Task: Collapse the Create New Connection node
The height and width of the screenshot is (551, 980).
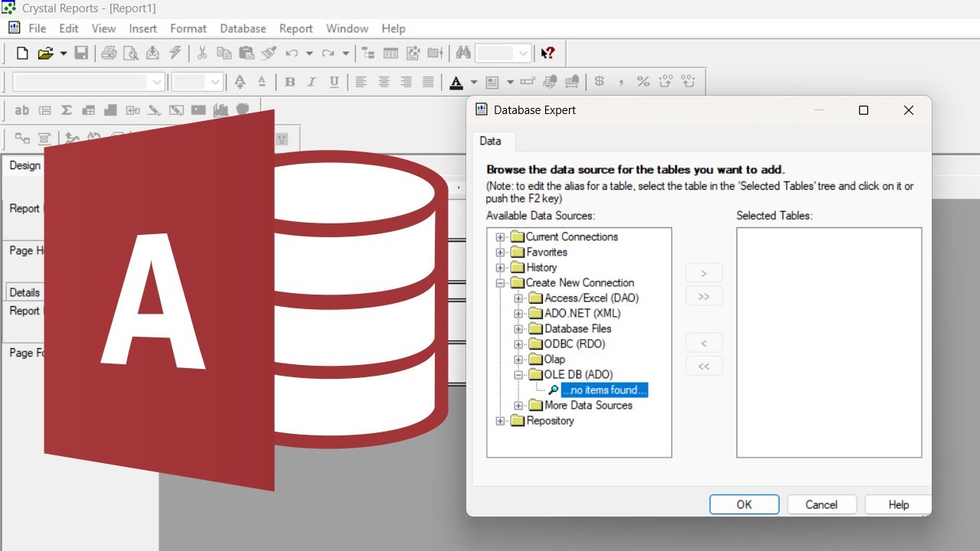Action: [501, 283]
